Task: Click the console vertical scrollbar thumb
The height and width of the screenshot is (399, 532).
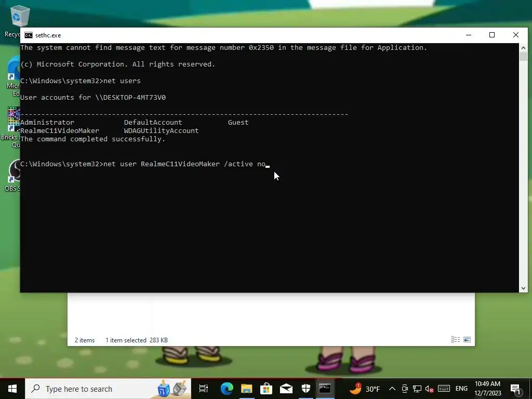Action: coord(523,56)
